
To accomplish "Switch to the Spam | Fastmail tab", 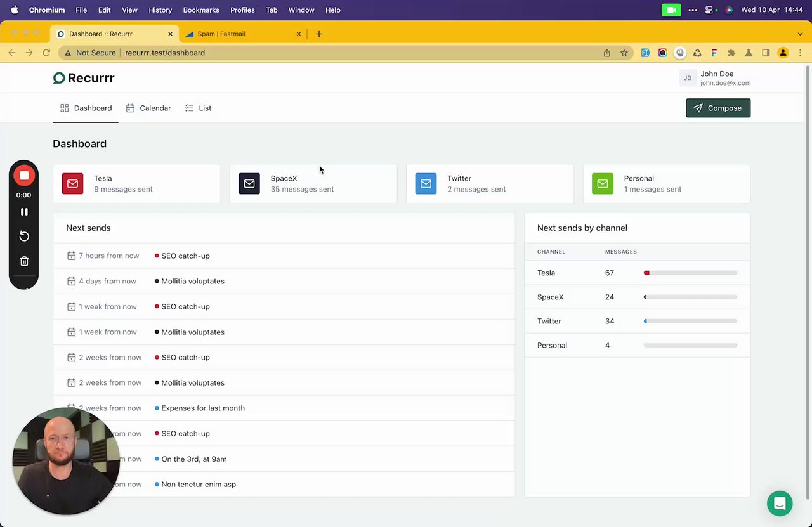I will click(243, 34).
